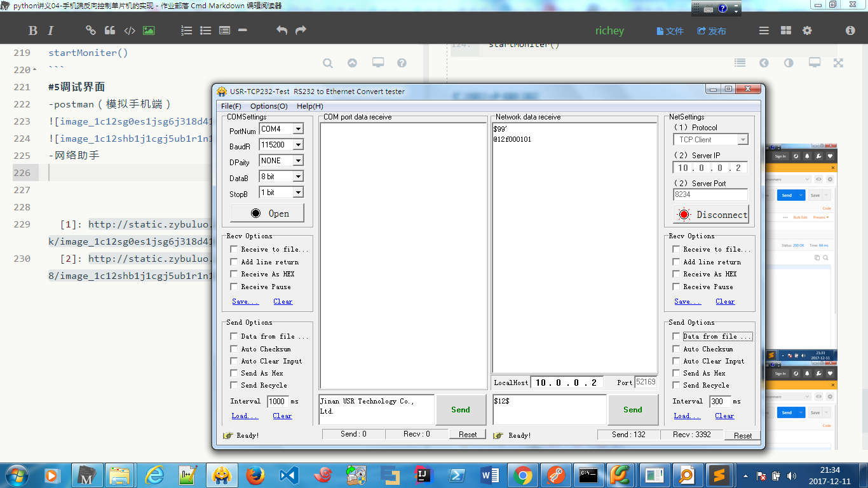Click Load link in network Send Options
Screen dimensions: 868x488
[688, 416]
